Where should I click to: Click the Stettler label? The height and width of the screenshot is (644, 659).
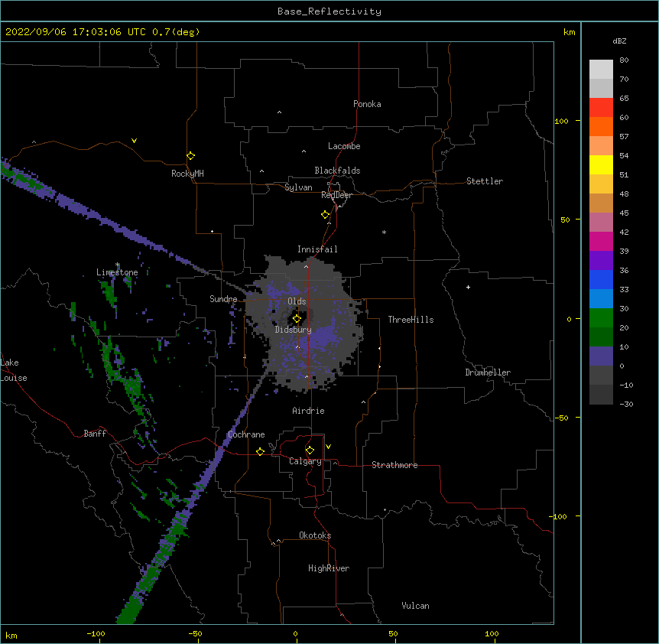point(485,181)
